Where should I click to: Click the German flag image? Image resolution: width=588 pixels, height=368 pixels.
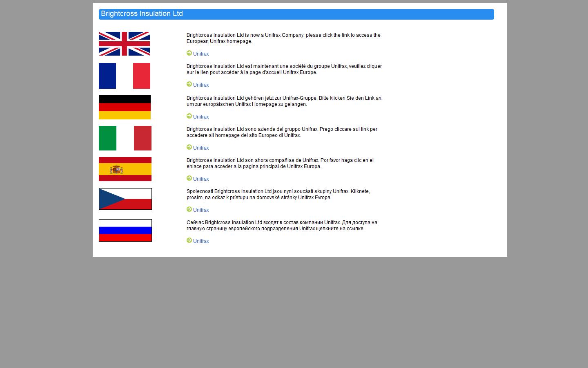(x=124, y=107)
